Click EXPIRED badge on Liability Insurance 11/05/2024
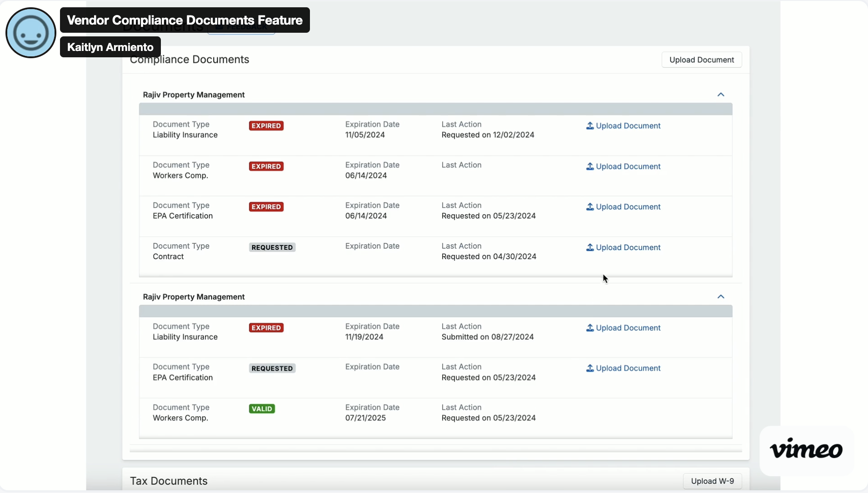Viewport: 868px width, 493px height. pos(266,126)
